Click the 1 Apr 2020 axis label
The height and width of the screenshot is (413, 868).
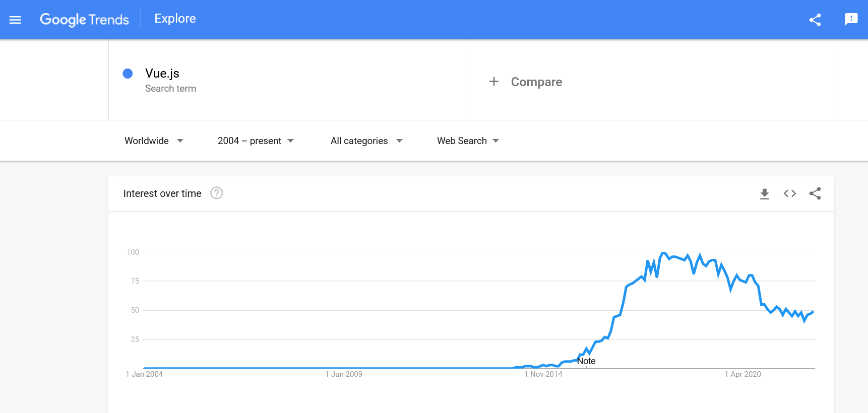point(743,374)
